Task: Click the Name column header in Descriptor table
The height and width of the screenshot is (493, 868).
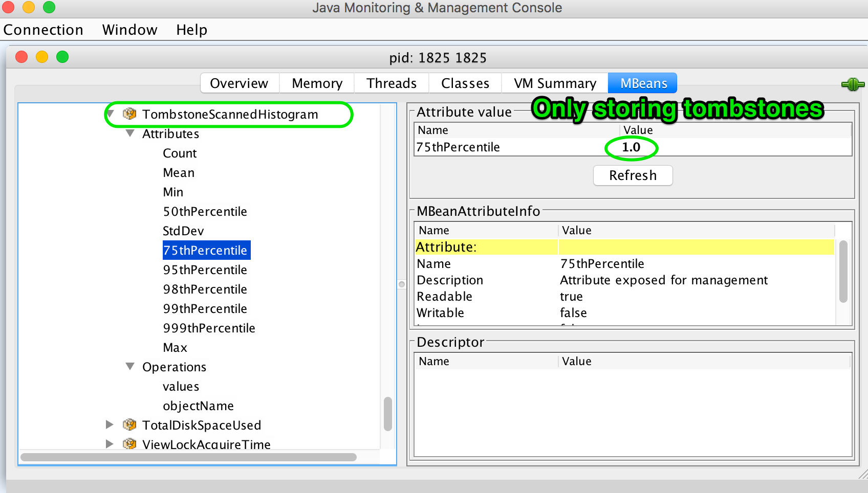Action: click(486, 361)
